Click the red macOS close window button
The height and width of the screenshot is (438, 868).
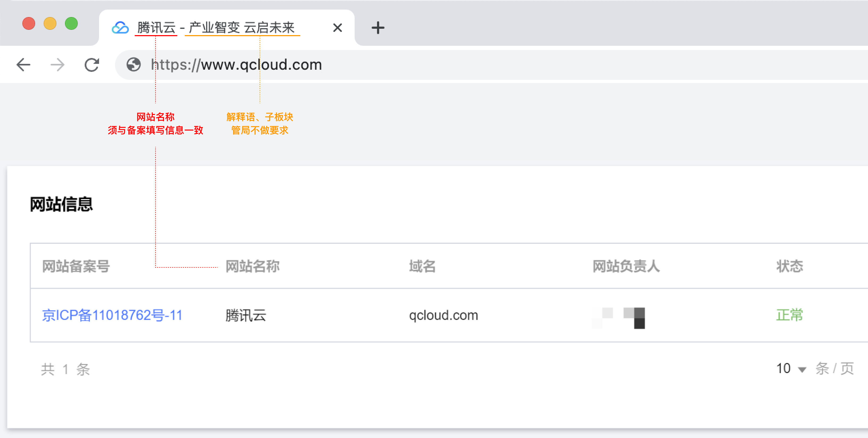[29, 24]
